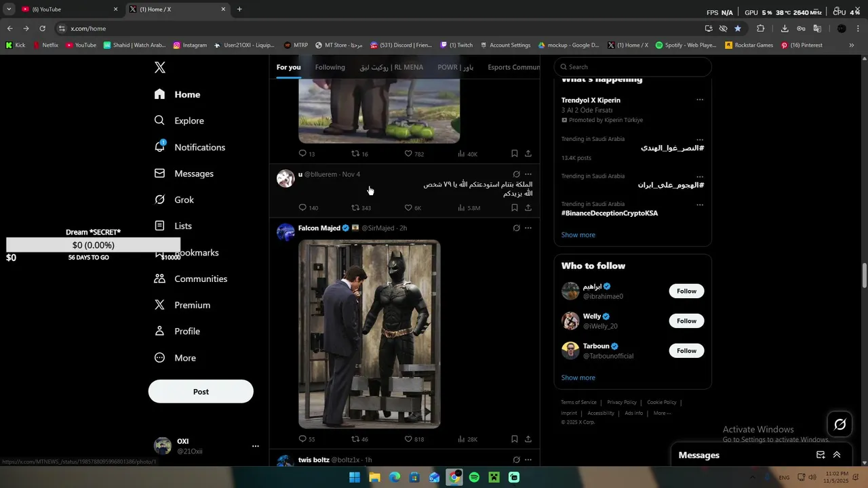This screenshot has width=868, height=488.
Task: Open the RL MENA timeline tab
Action: [391, 67]
